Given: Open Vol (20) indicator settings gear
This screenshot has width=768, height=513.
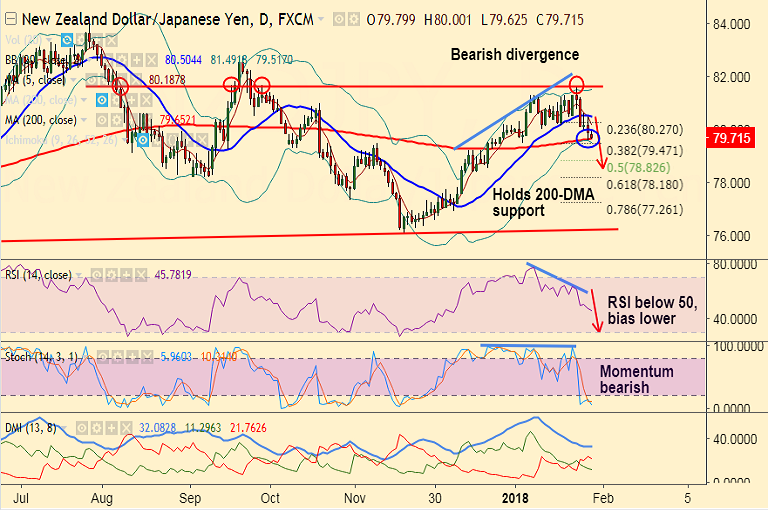Looking at the screenshot, I should [81, 40].
